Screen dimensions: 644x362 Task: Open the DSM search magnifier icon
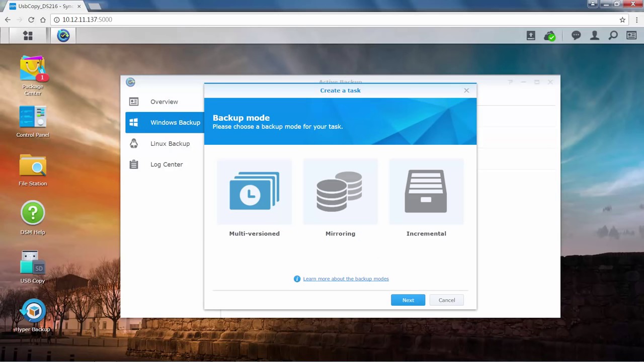(x=613, y=36)
